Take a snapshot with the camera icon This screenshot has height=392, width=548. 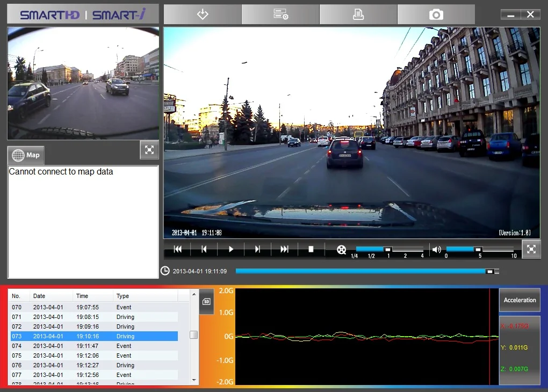[436, 14]
